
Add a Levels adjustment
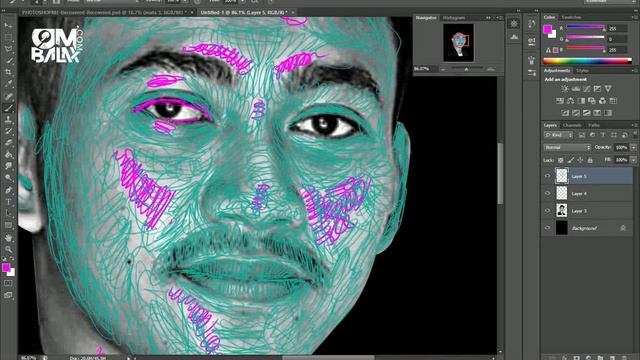pos(576,89)
